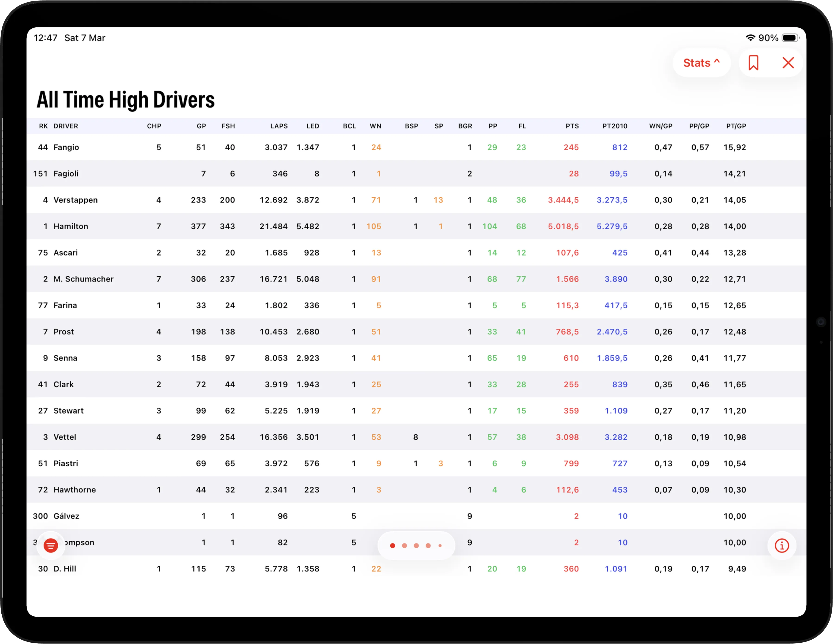Sort by the PT/GP column header

click(x=736, y=126)
